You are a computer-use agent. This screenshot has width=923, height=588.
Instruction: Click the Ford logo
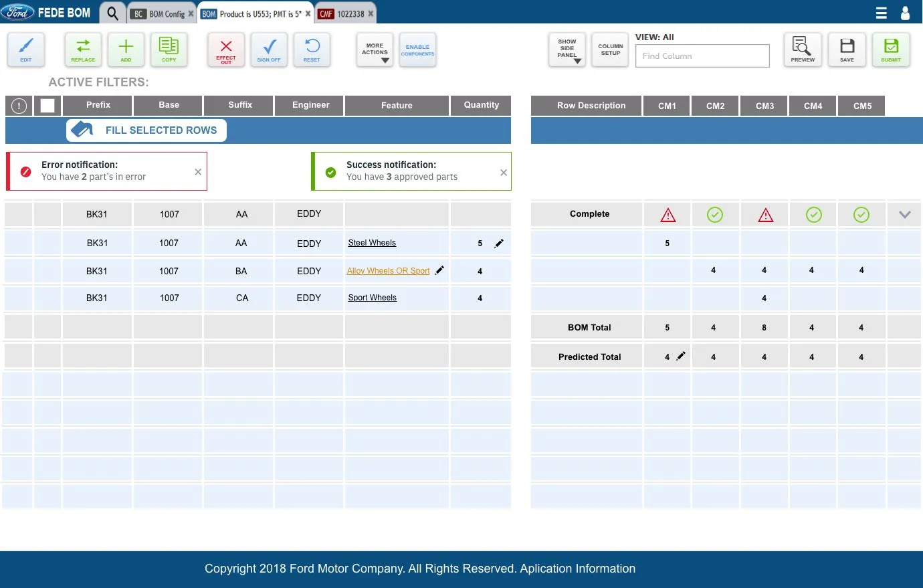[18, 12]
